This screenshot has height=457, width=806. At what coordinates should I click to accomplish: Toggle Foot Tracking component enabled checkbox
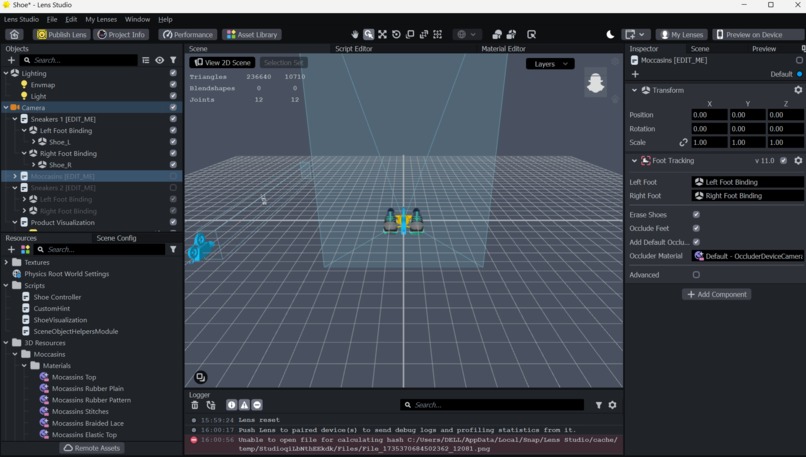(x=783, y=160)
